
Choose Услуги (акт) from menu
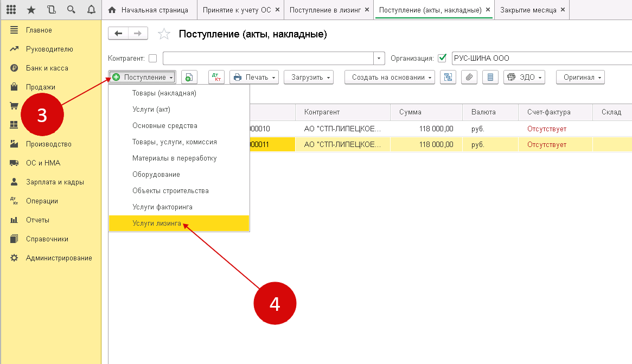pos(179,109)
